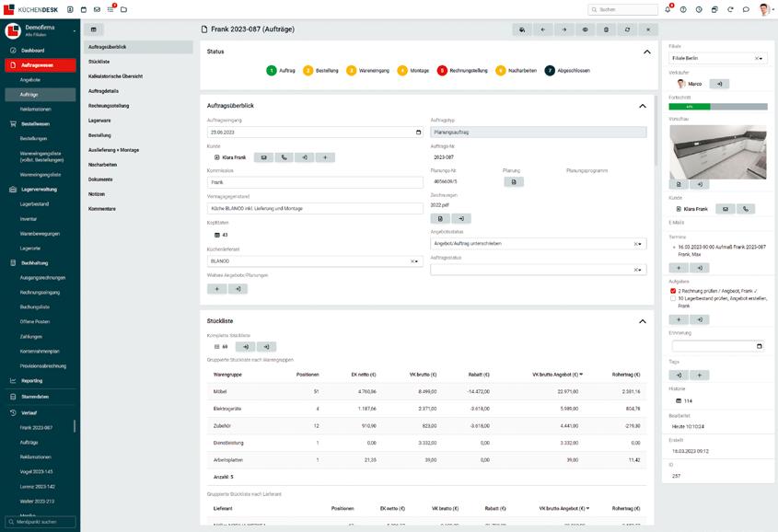Image resolution: width=778 pixels, height=532 pixels.
Task: Add a new appointment under Termine
Action: click(x=679, y=268)
